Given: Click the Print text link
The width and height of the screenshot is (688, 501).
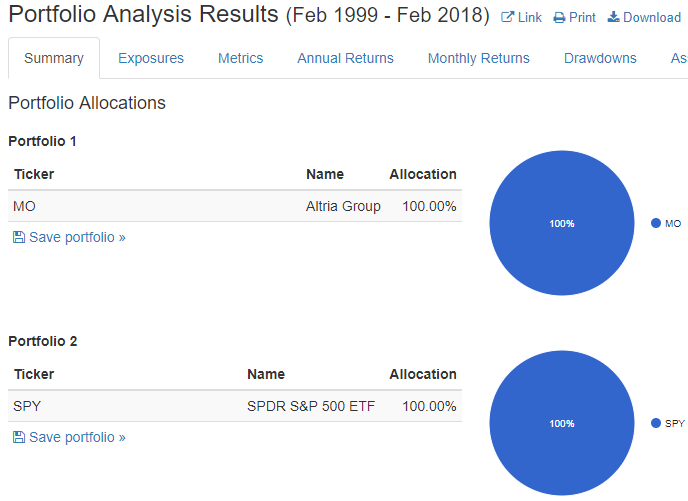Looking at the screenshot, I should (x=582, y=18).
